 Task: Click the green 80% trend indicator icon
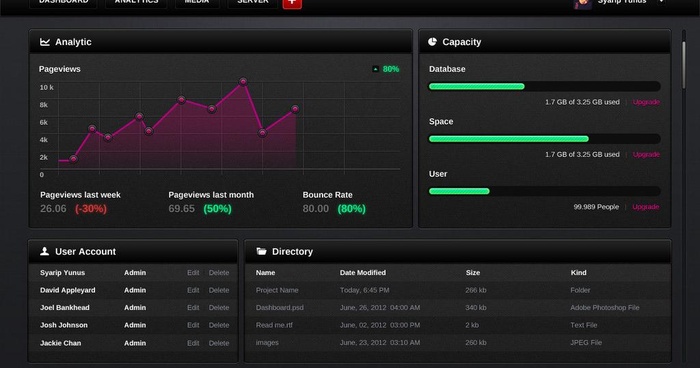pyautogui.click(x=375, y=69)
